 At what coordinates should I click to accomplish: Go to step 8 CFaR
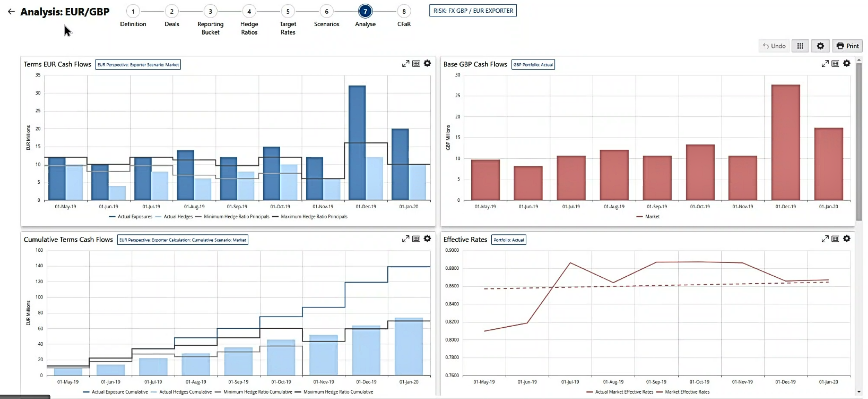[x=404, y=11]
